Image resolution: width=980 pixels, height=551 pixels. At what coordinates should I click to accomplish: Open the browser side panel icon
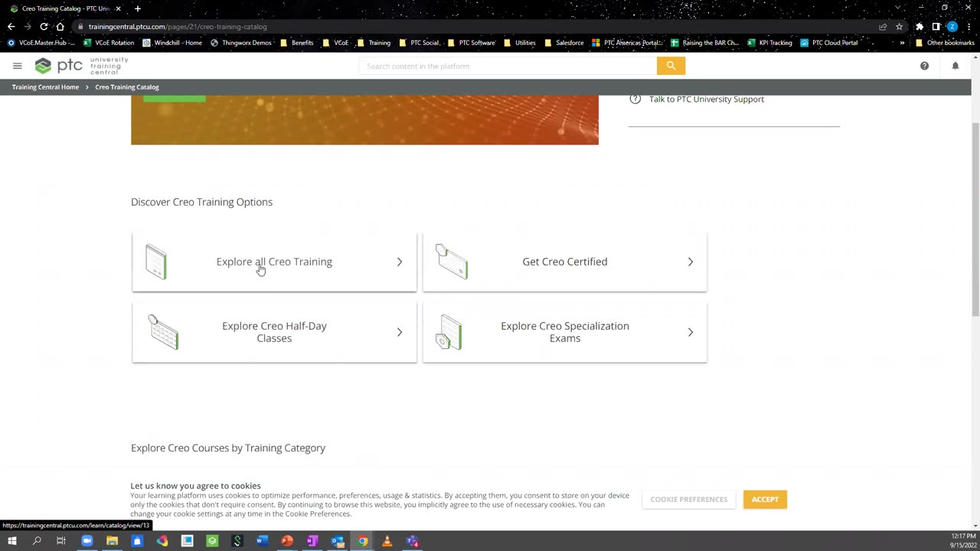[936, 26]
